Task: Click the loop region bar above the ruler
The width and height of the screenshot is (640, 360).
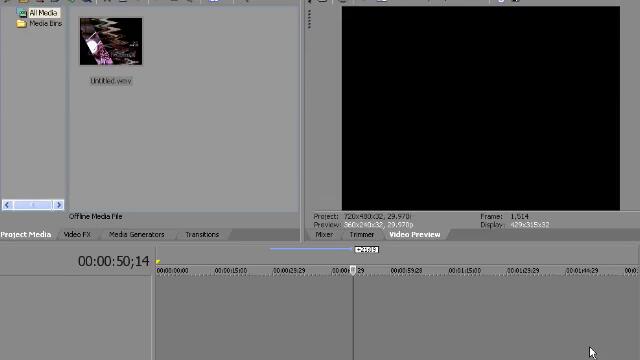Action: [x=311, y=249]
